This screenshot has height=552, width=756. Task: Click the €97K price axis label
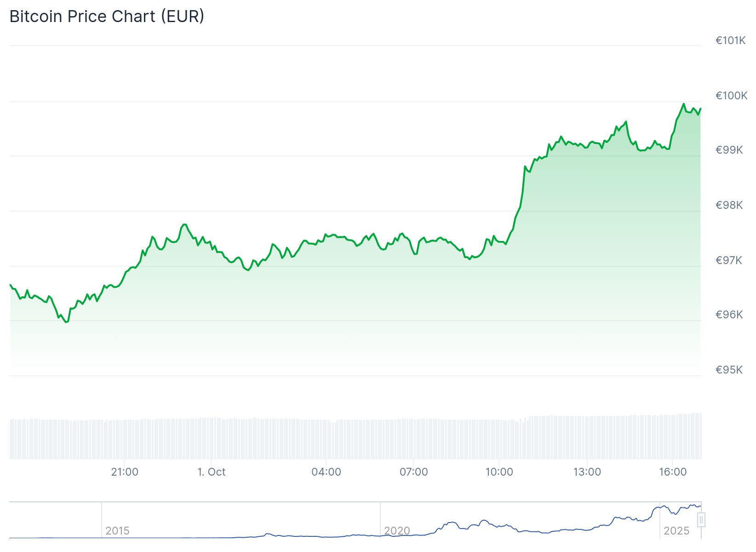tap(729, 260)
